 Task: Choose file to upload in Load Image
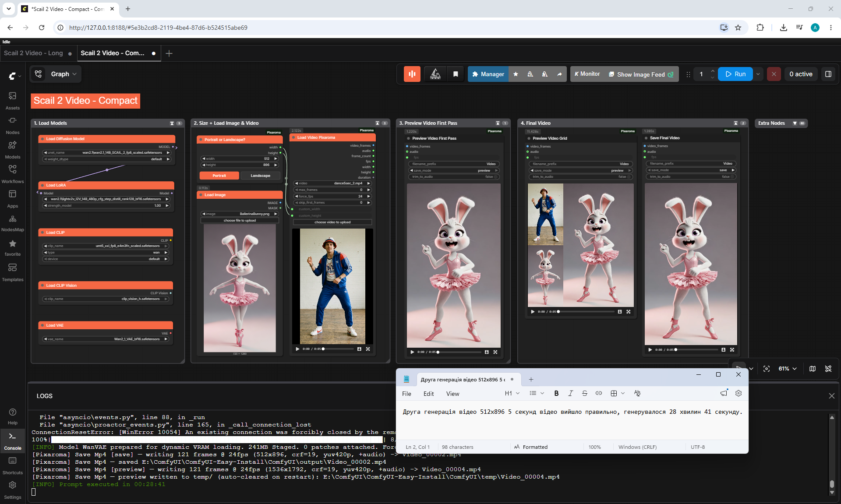click(x=240, y=221)
